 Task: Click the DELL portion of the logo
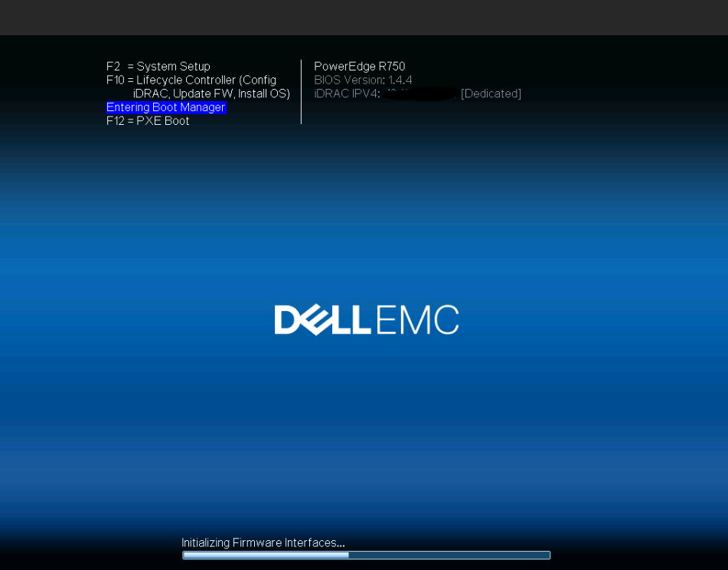pos(323,319)
